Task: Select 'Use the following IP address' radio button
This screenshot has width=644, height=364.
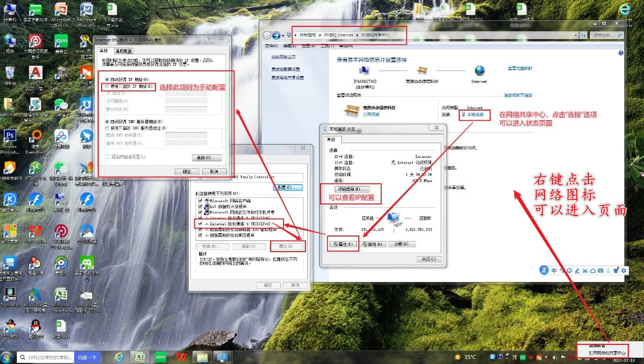Action: (107, 87)
